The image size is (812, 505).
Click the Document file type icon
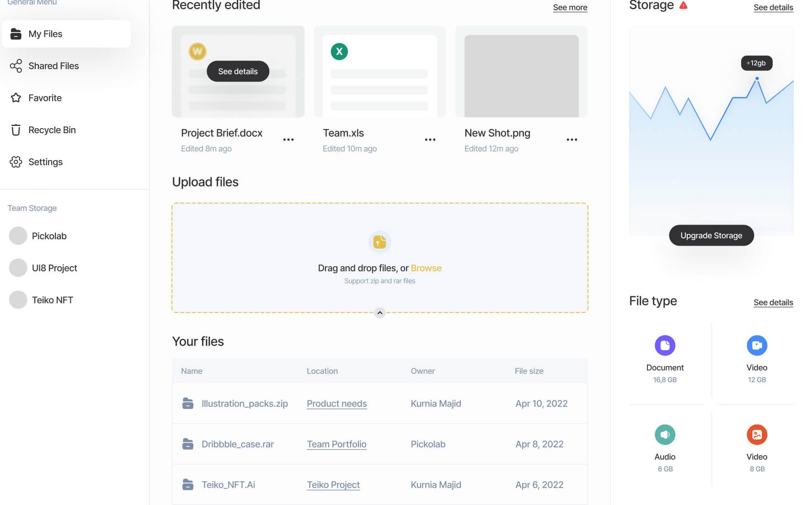pyautogui.click(x=665, y=345)
